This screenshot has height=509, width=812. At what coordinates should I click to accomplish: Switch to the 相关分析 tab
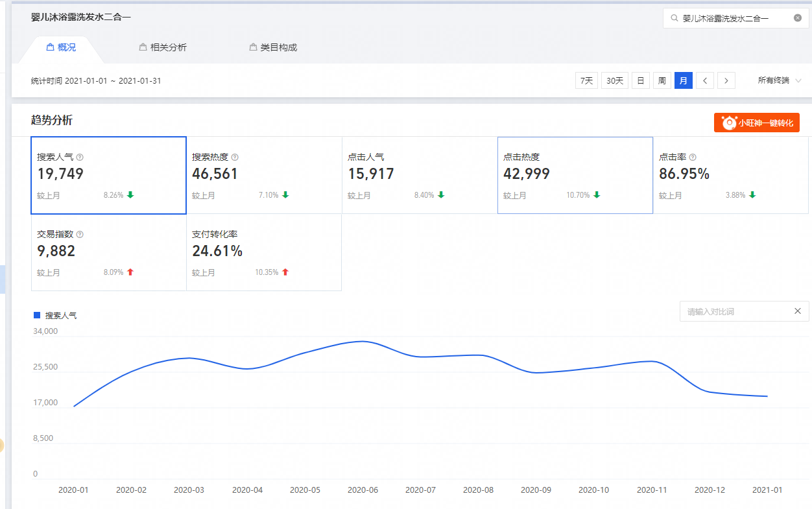(x=163, y=47)
